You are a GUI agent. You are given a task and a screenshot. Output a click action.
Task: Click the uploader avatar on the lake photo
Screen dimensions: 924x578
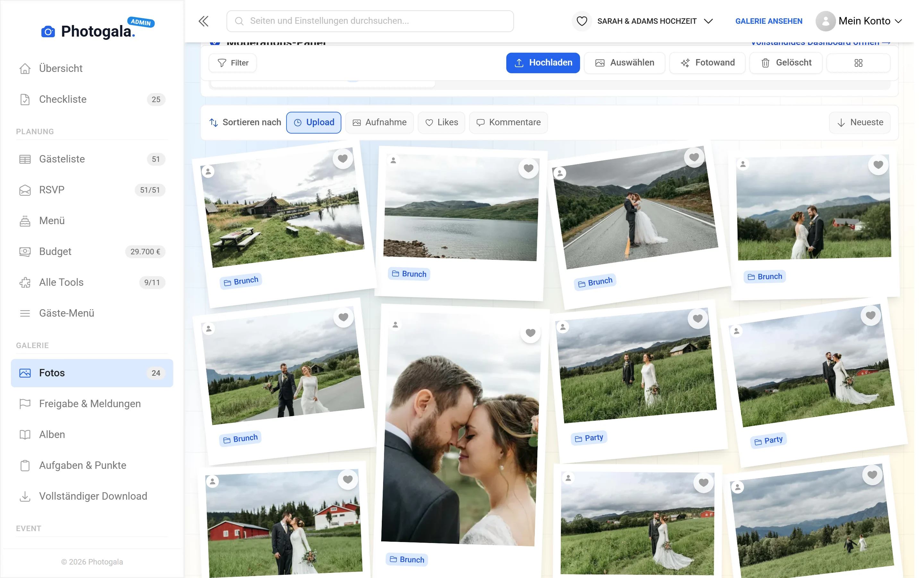393,161
